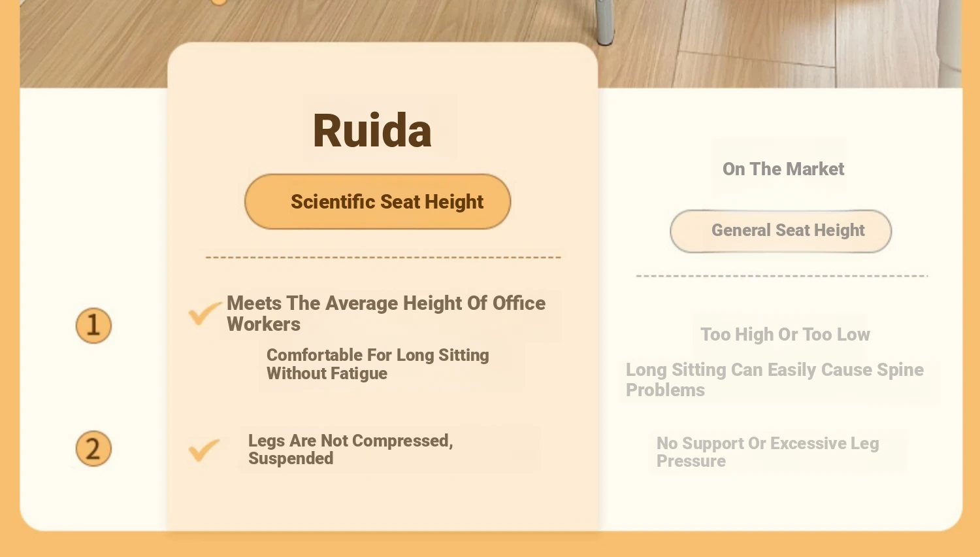Image resolution: width=980 pixels, height=557 pixels.
Task: Click the Ruida heading
Action: (372, 131)
